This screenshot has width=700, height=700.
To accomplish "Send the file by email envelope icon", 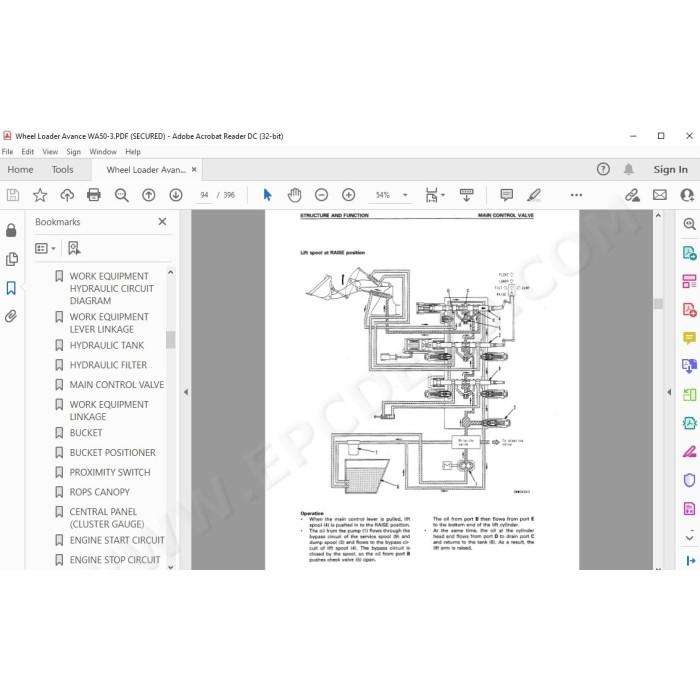I will click(x=660, y=195).
